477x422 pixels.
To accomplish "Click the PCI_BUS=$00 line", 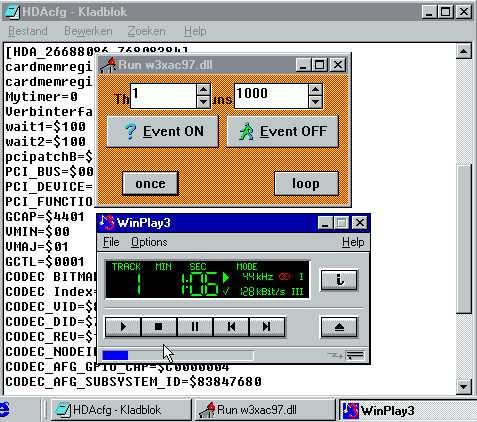I will coord(49,172).
